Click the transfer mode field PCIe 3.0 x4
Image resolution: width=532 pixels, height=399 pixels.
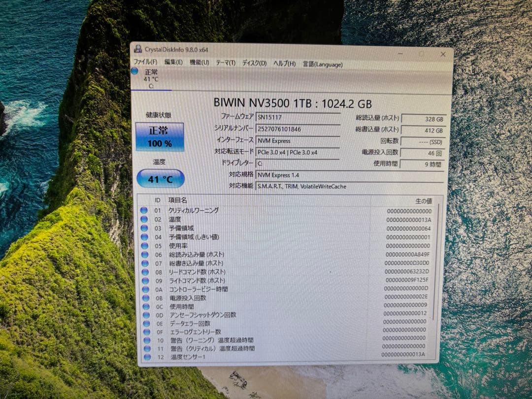click(297, 152)
